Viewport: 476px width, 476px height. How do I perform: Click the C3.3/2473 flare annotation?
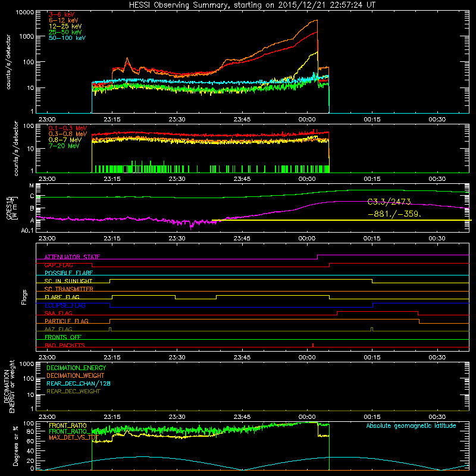[x=389, y=202]
